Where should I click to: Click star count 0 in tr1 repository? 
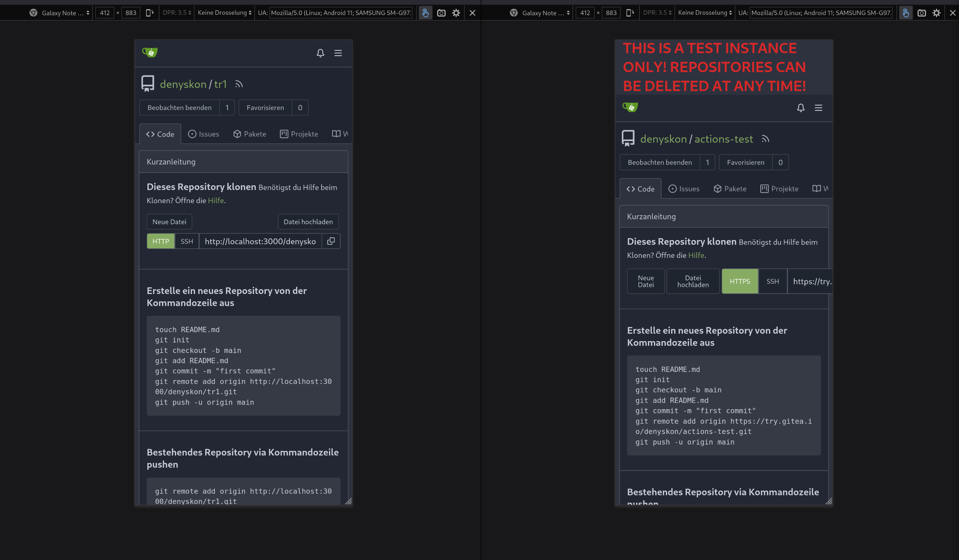pyautogui.click(x=300, y=108)
